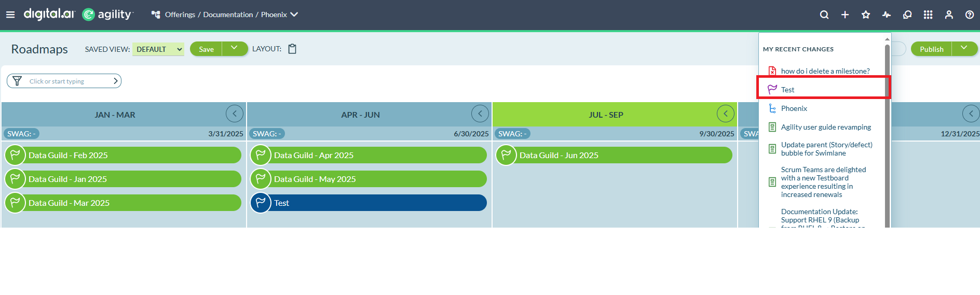This screenshot has width=980, height=295.
Task: Click the Publish button
Action: (x=931, y=49)
